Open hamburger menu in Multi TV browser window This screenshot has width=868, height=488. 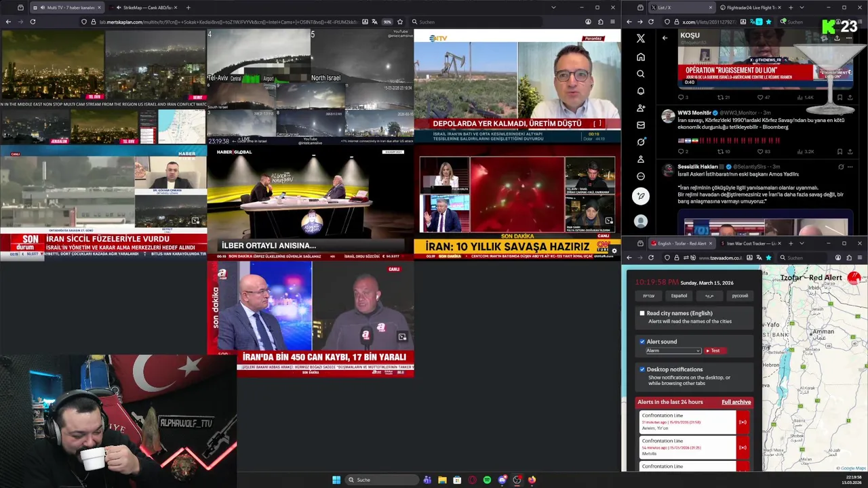pyautogui.click(x=612, y=22)
